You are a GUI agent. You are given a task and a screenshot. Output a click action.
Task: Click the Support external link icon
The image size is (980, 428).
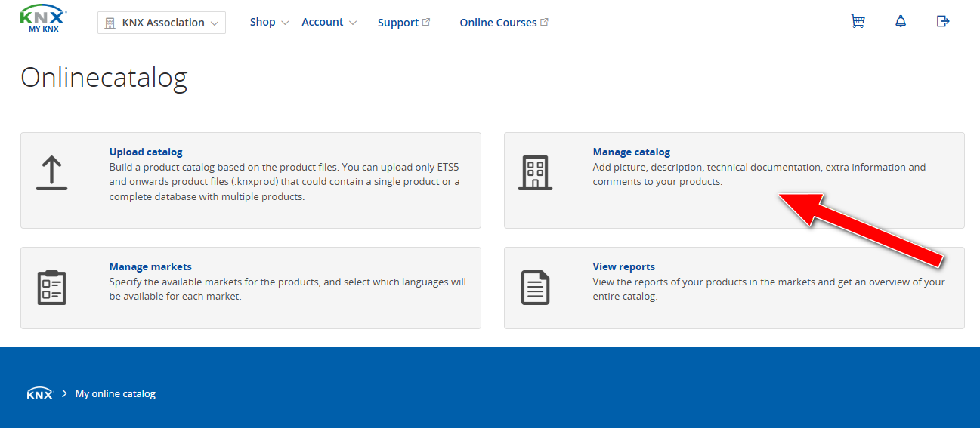tap(426, 22)
